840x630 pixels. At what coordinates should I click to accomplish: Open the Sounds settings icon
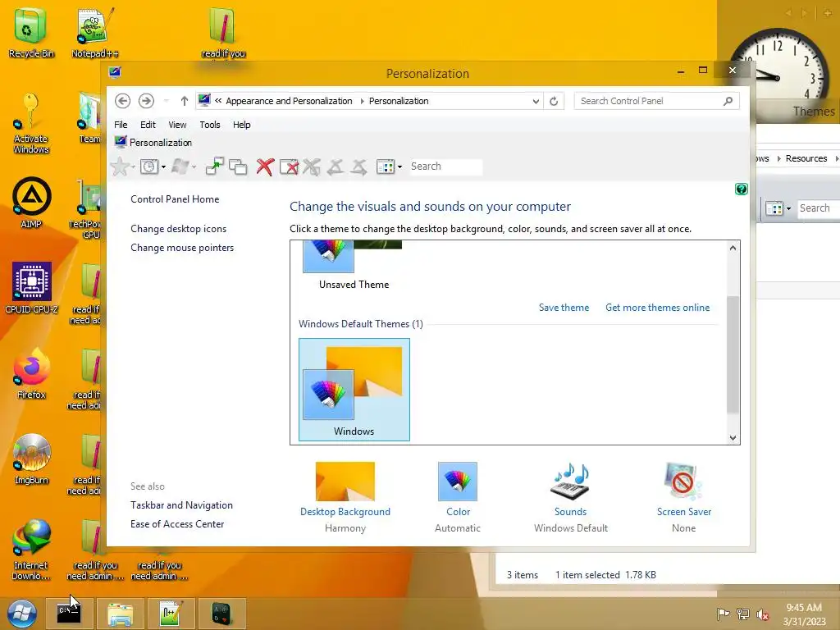tap(571, 481)
